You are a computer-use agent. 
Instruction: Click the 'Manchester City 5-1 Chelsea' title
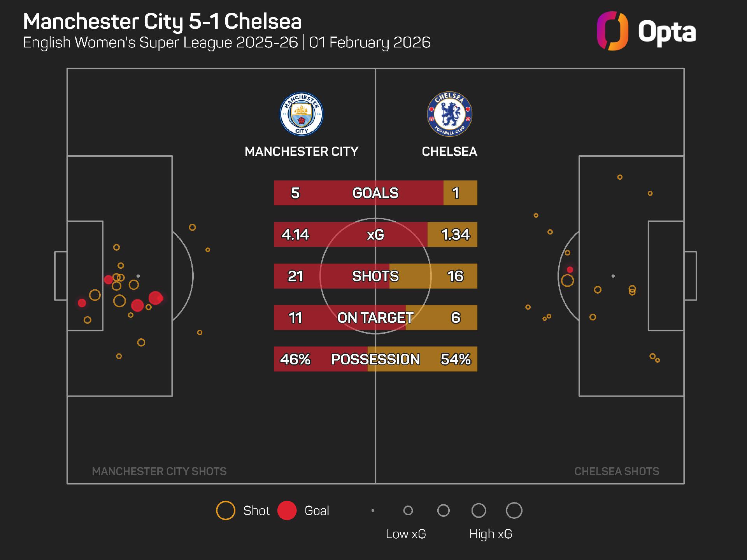[x=162, y=21]
